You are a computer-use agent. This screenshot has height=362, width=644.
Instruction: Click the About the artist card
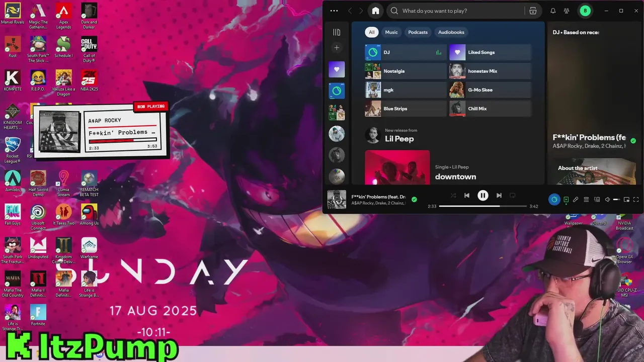click(595, 172)
